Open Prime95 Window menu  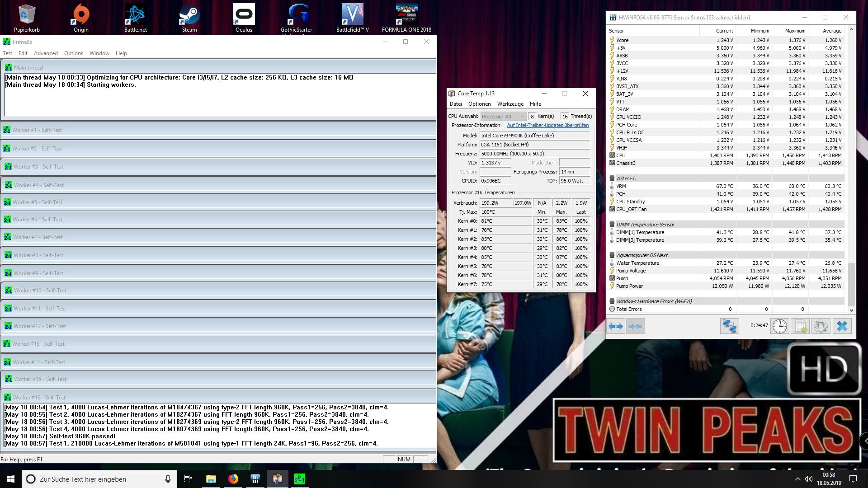tap(99, 53)
